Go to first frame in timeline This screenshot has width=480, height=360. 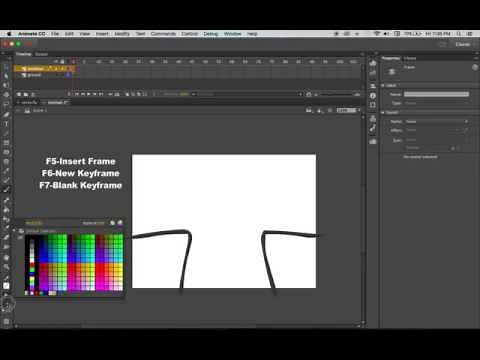(77, 94)
